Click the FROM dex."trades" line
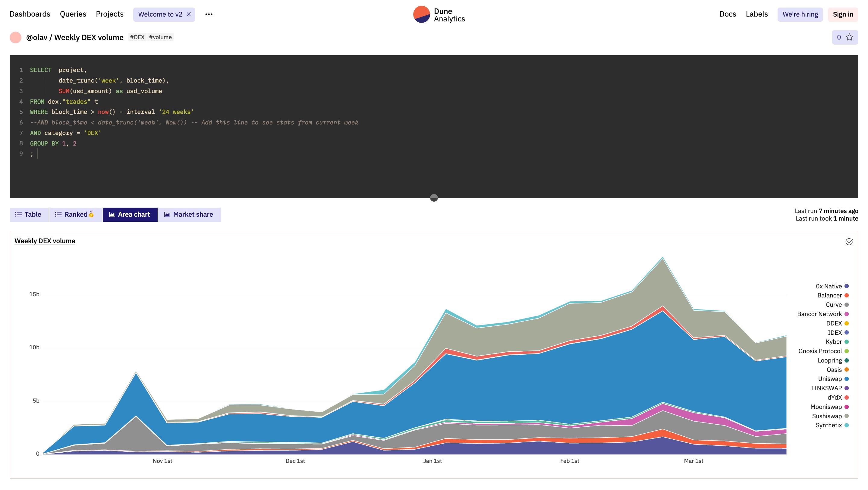 point(64,102)
